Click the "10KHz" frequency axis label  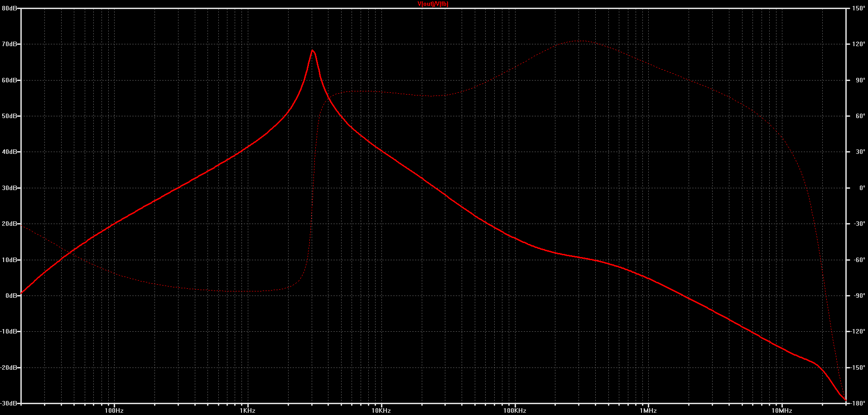pyautogui.click(x=381, y=410)
